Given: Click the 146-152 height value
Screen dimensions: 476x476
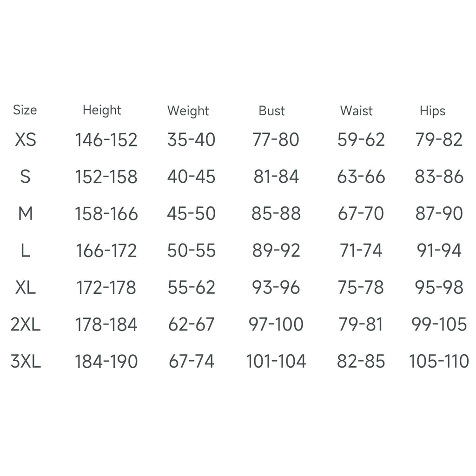Looking at the screenshot, I should [106, 139].
